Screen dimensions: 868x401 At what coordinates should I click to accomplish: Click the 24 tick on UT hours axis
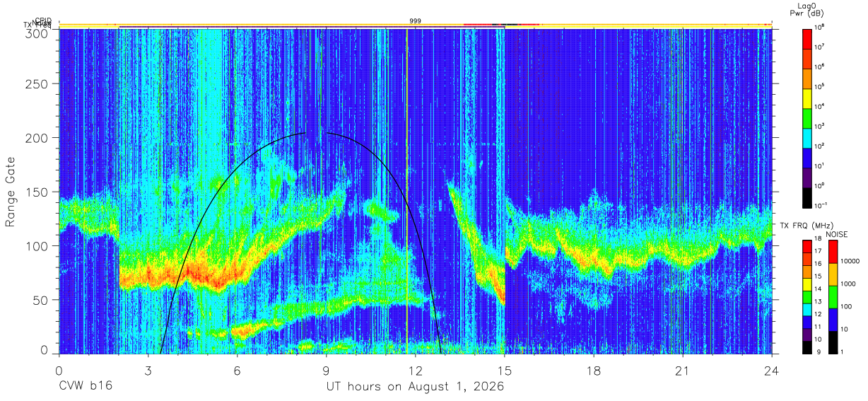pos(772,370)
